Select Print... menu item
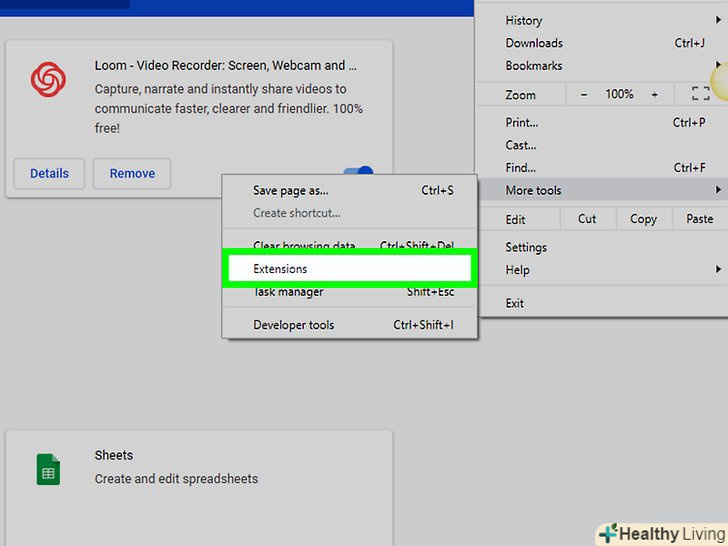The height and width of the screenshot is (546, 728). pos(602,123)
